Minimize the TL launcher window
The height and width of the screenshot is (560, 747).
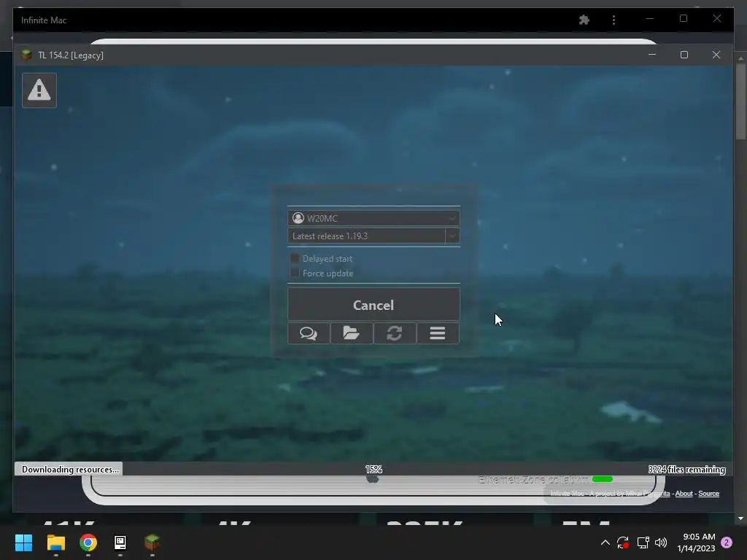(652, 55)
